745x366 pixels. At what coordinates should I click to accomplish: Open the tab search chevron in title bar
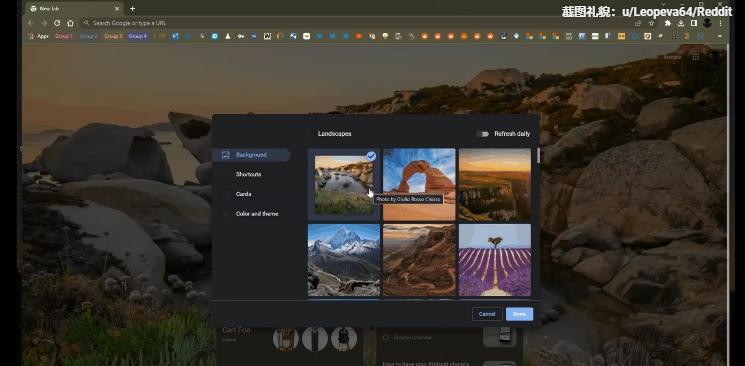(663, 4)
